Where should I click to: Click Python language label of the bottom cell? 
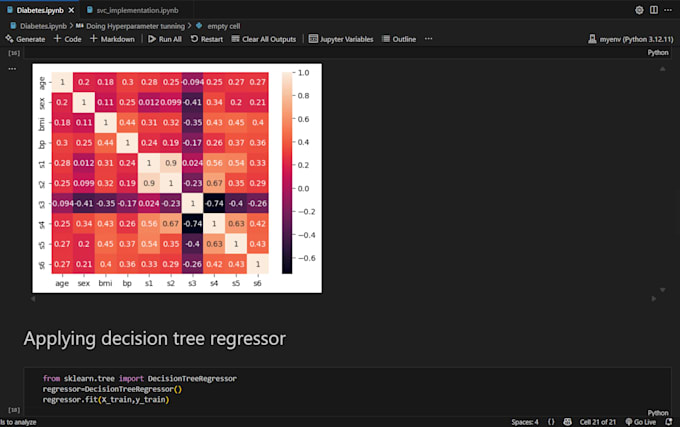point(658,413)
